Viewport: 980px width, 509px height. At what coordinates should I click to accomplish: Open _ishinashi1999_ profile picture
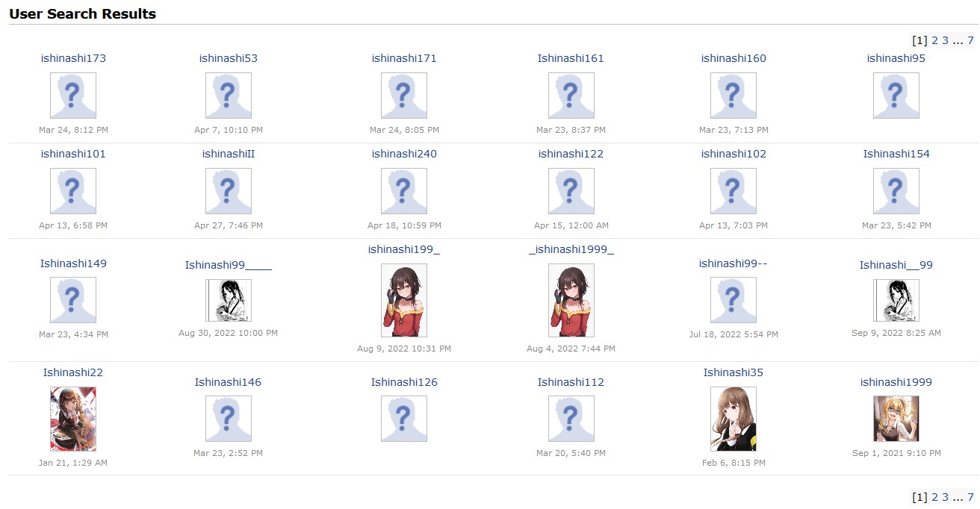click(x=571, y=300)
